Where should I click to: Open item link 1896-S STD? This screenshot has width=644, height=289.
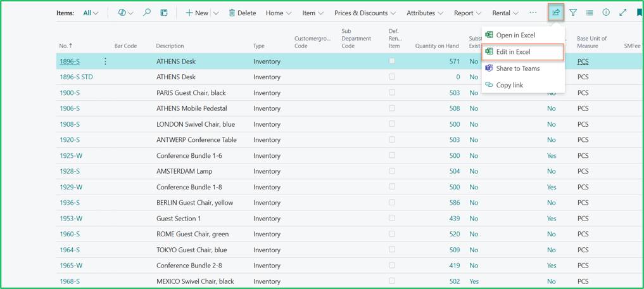click(x=76, y=77)
